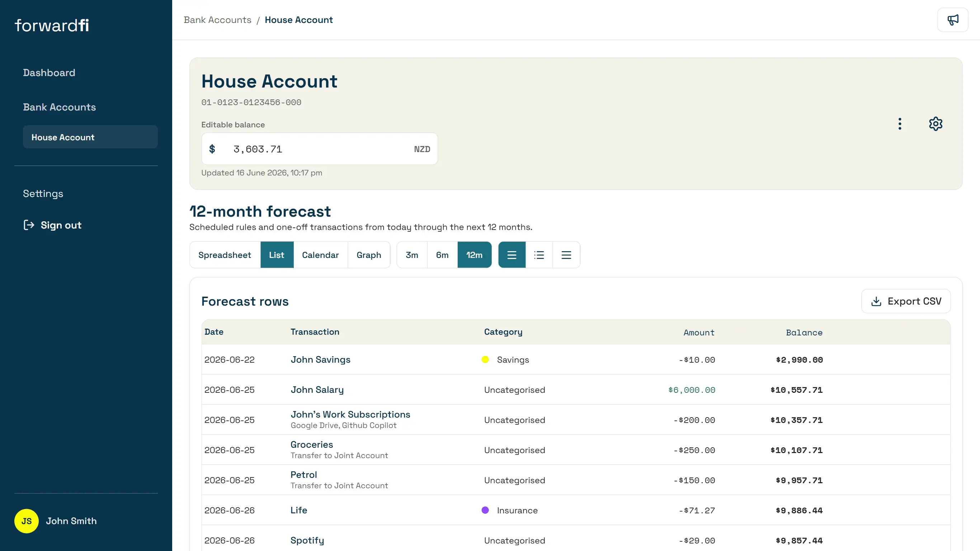Click the sign out arrow icon
This screenshot has width=980, height=551.
click(29, 225)
